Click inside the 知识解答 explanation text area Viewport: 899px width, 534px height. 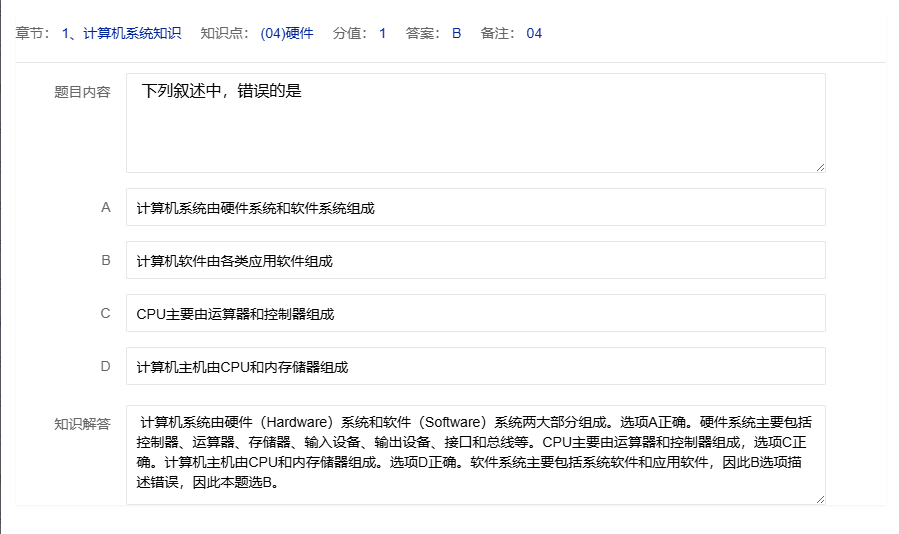click(475, 455)
